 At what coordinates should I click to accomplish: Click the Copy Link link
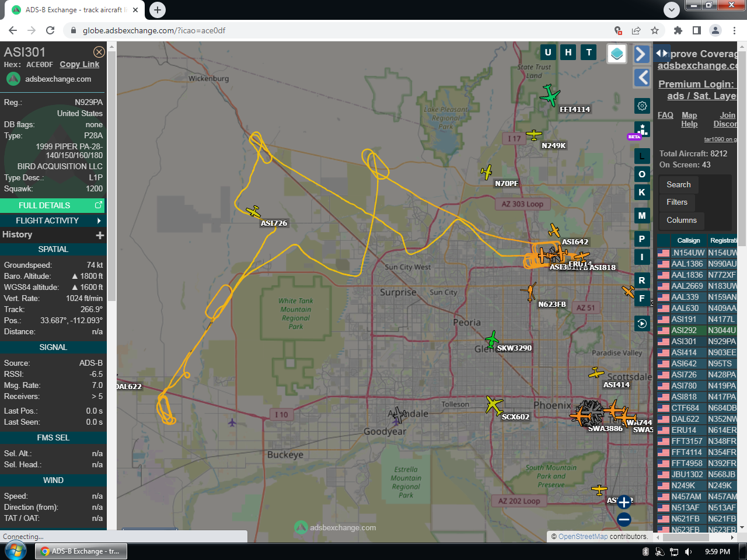[79, 65]
